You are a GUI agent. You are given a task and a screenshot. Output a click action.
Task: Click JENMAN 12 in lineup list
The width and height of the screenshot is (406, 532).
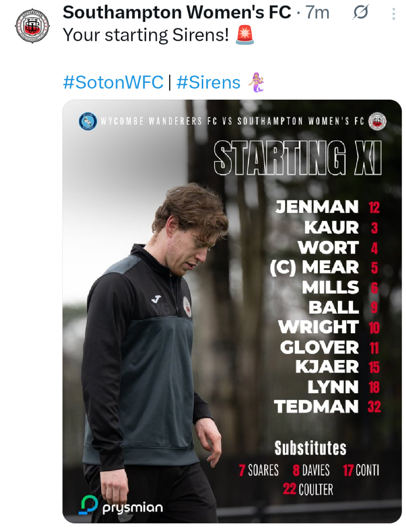pos(326,207)
